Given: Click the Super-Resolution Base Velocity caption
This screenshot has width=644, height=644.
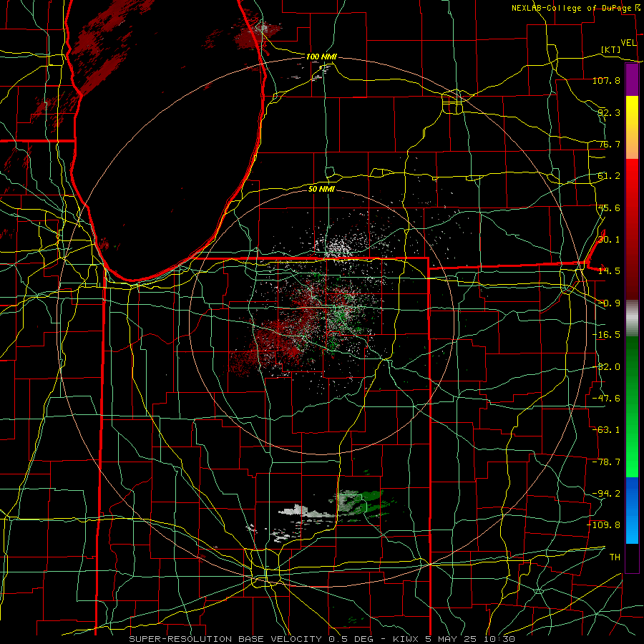Looking at the screenshot, I should (x=321, y=639).
